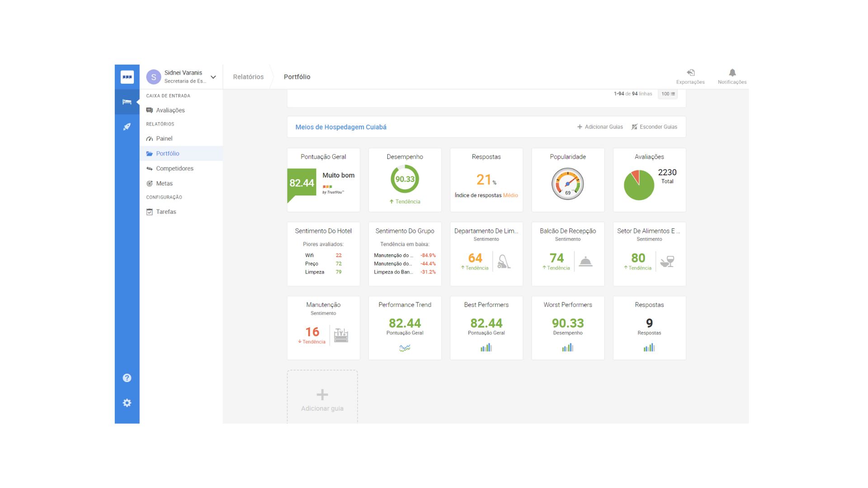This screenshot has width=868, height=488.
Task: Click the TrustYou logo icon in the blue sidebar
Action: coord(127,77)
